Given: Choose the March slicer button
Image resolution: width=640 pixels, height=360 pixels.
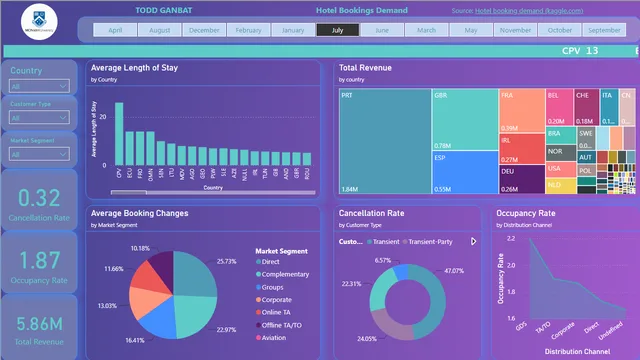Looking at the screenshot, I should pyautogui.click(x=427, y=30).
